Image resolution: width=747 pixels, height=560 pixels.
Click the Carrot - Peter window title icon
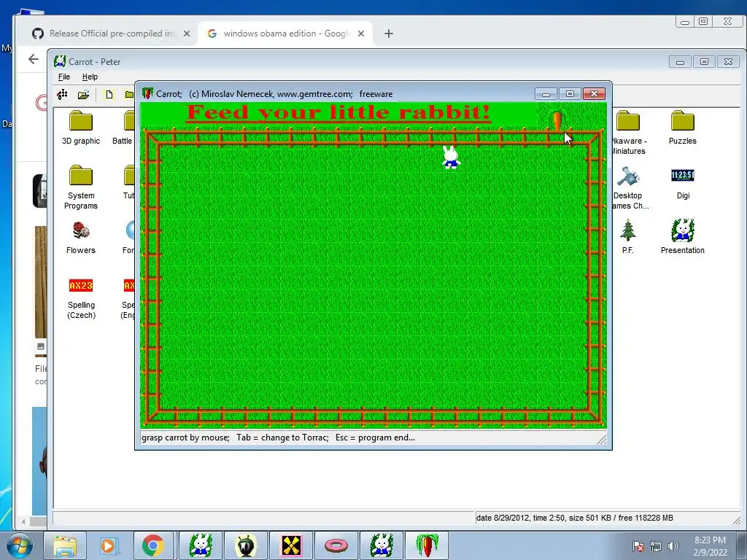(60, 61)
